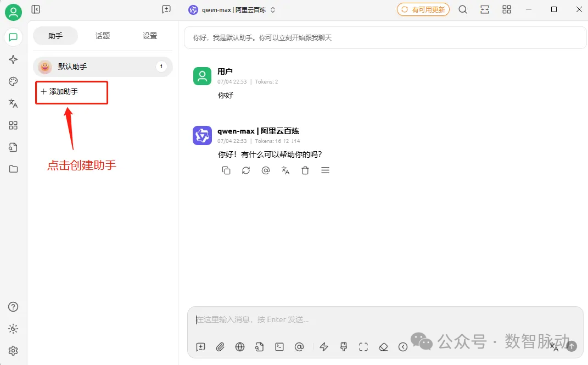Select the 默认助手 assistant
The width and height of the screenshot is (588, 365).
103,67
